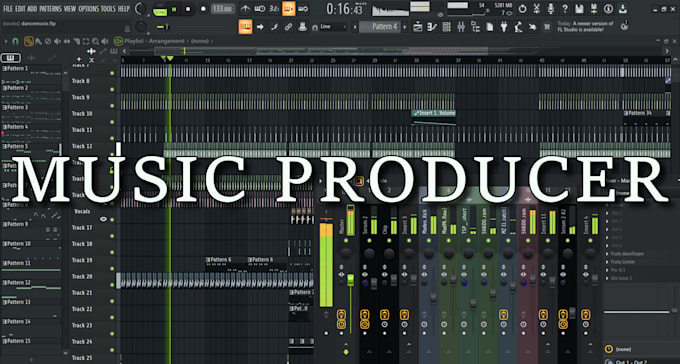Open the EDIT menu
This screenshot has width=680, height=364.
point(20,9)
